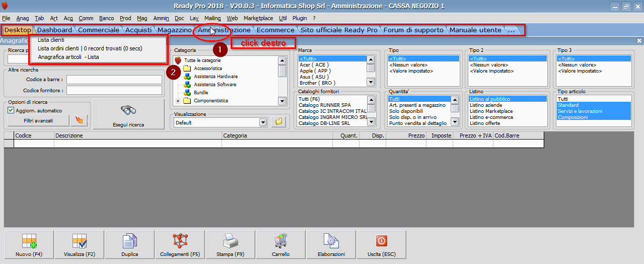Click Categoria list scroll-up arrow

(282, 60)
